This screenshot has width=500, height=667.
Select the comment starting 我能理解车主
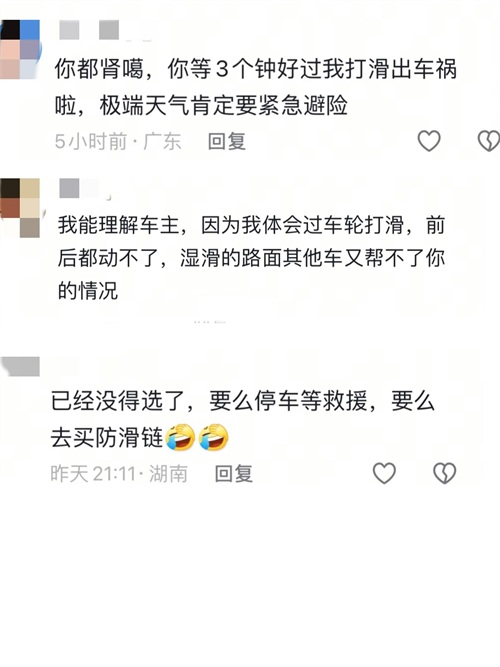251,258
